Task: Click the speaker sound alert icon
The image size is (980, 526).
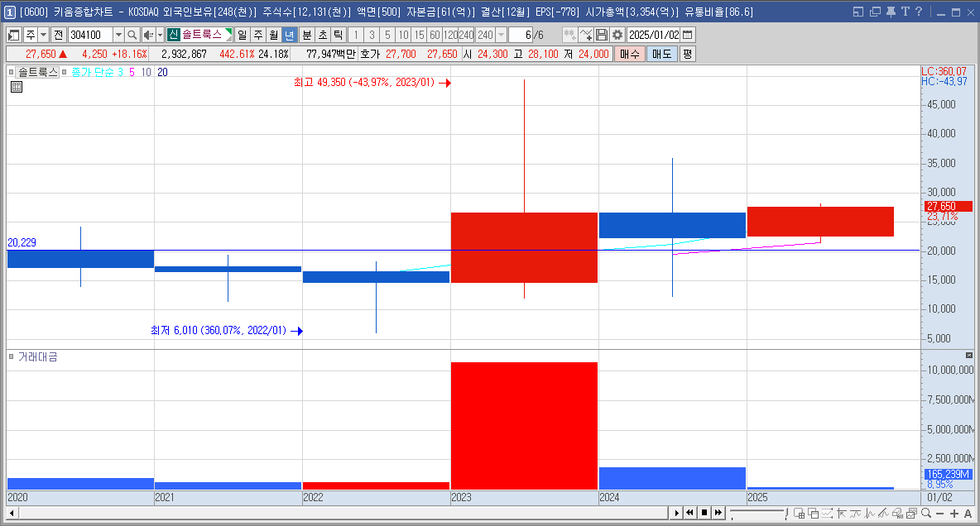Action: coord(148,35)
